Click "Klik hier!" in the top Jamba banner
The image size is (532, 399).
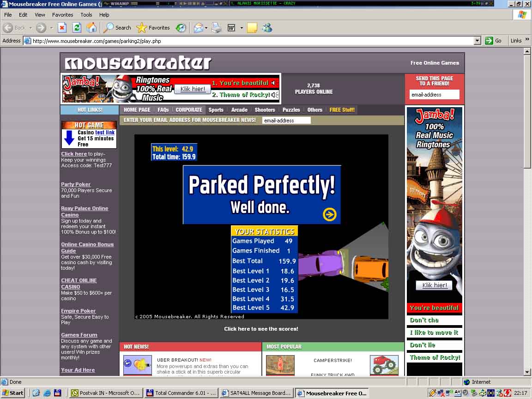tap(193, 89)
